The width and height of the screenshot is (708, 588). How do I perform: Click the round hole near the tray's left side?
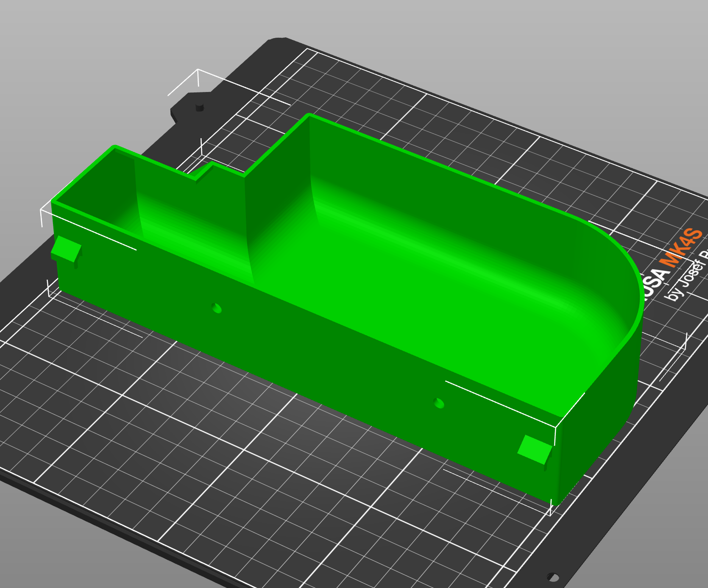217,308
